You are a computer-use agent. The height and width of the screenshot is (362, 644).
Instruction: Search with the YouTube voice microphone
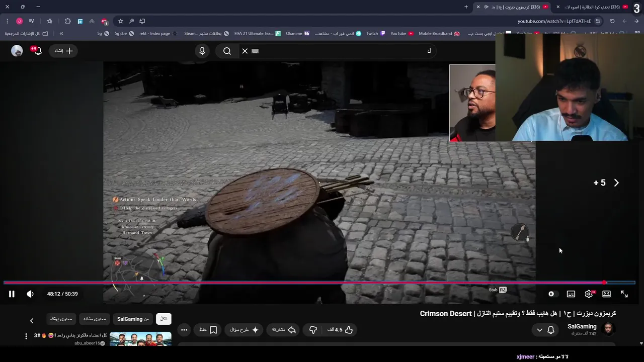(x=202, y=51)
